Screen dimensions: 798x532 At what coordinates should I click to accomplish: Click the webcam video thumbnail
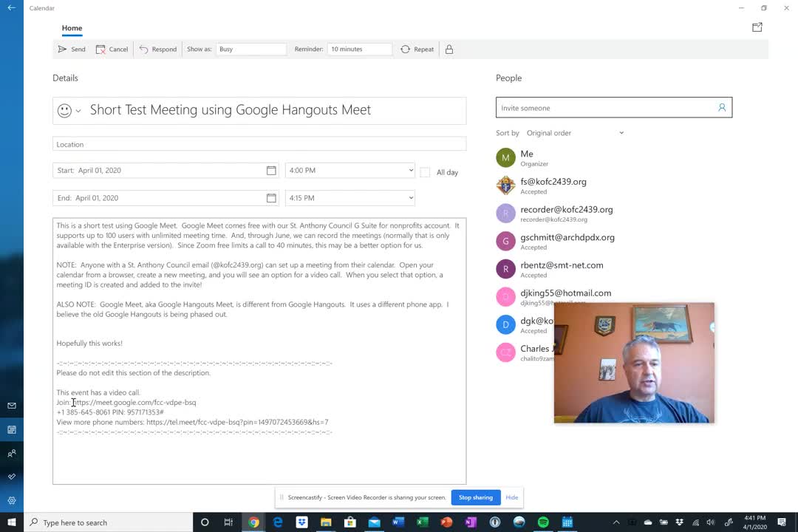tap(634, 363)
